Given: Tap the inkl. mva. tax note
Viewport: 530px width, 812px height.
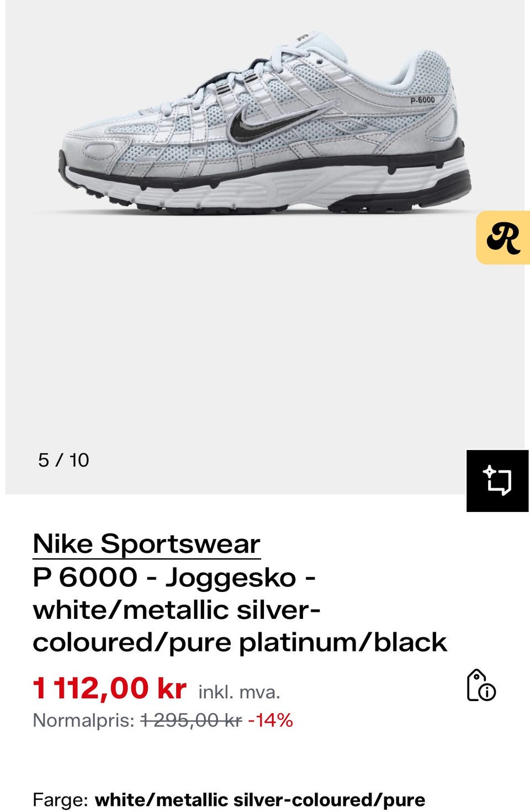Looking at the screenshot, I should click(239, 692).
